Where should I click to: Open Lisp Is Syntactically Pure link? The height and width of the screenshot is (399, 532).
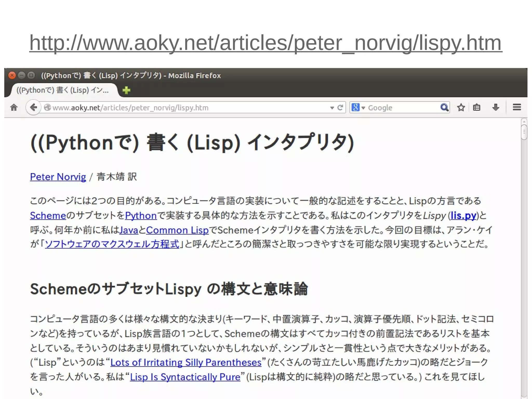pyautogui.click(x=185, y=377)
